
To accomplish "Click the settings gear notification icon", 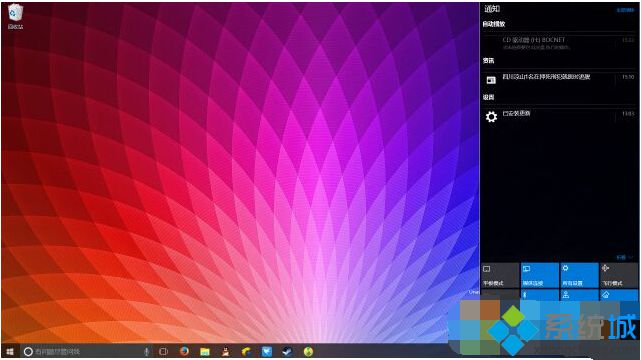I will pos(491,117).
